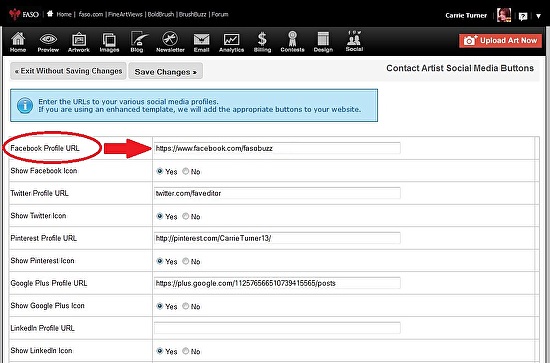Click the empty LinkedIn Profile URL field
The width and height of the screenshot is (550, 363).
(x=277, y=328)
